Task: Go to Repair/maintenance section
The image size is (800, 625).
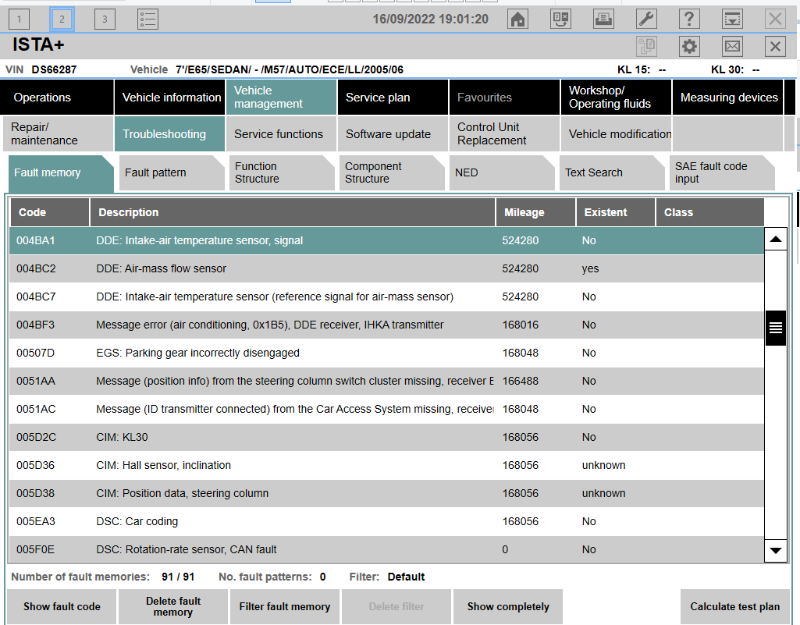Action: 58,134
